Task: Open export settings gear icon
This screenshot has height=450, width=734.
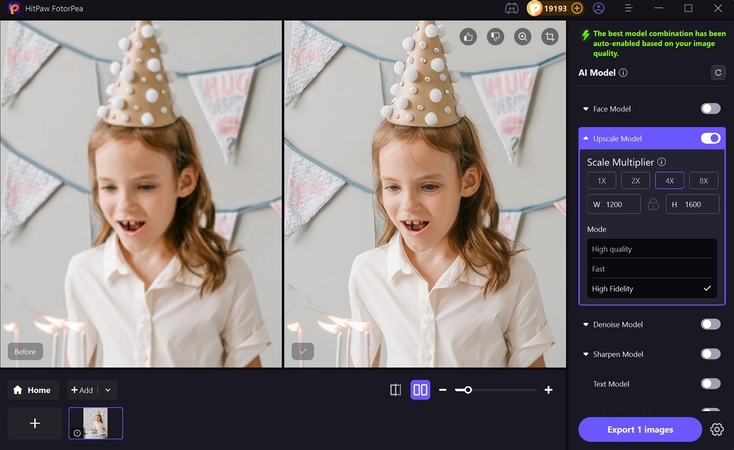Action: [716, 429]
